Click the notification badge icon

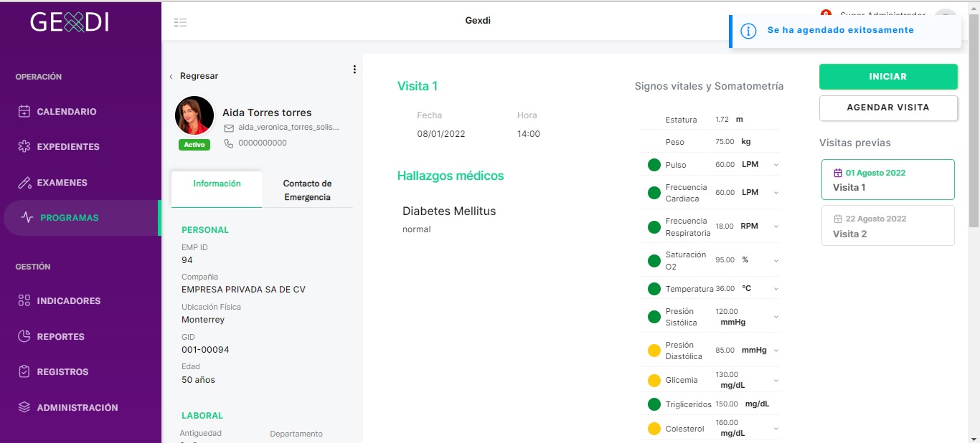(826, 14)
